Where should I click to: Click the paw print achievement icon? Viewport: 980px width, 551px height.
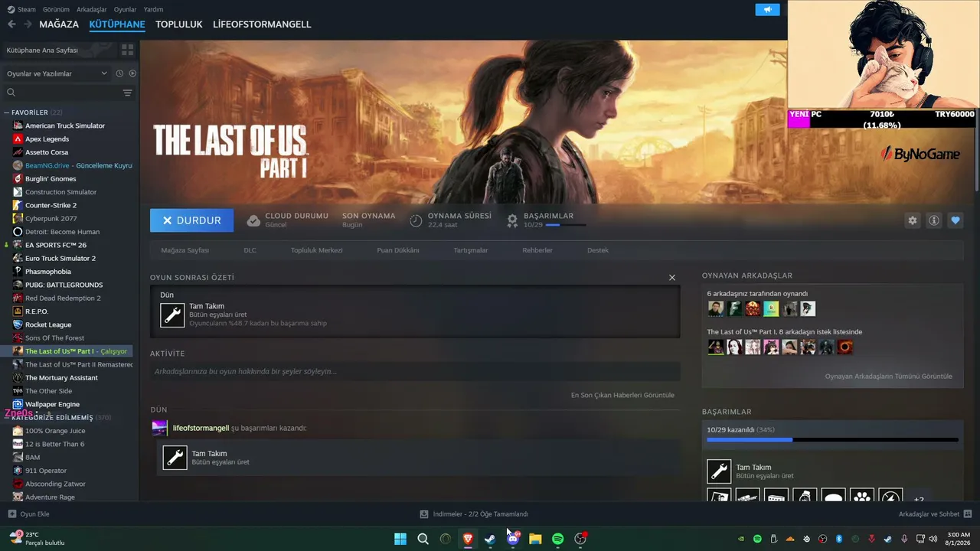862,496
